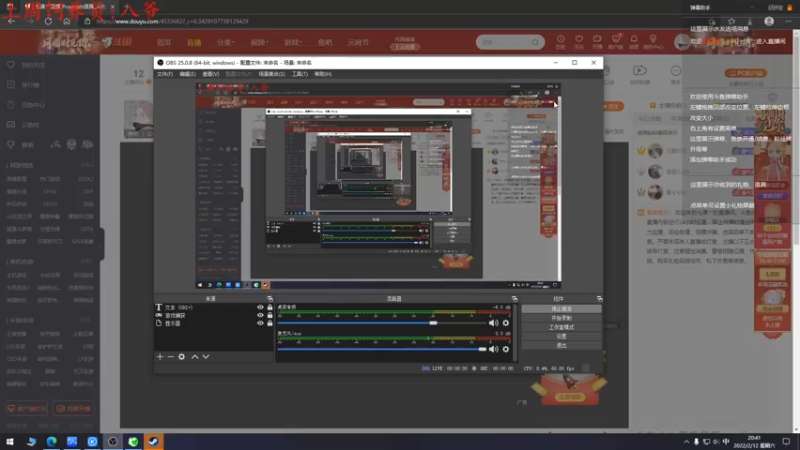Open my follows heart icon in sidebar

11,65
